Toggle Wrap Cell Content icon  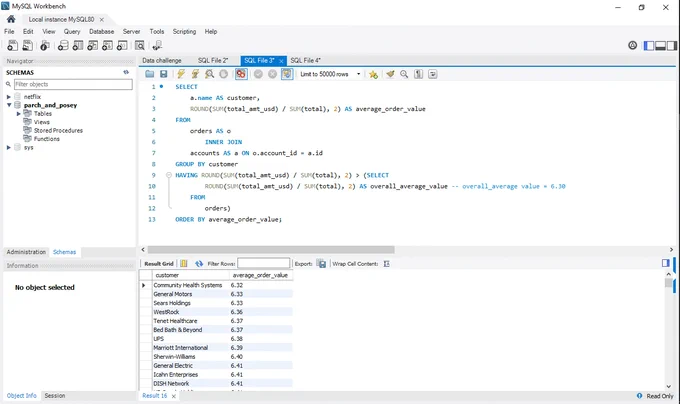pos(386,264)
